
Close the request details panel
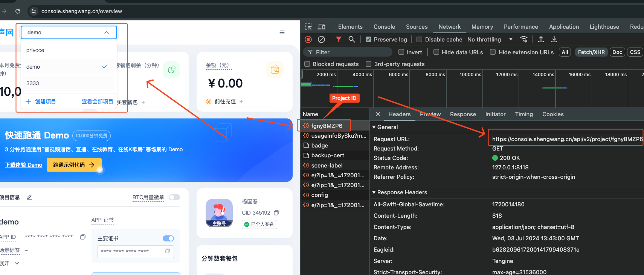[x=378, y=114]
